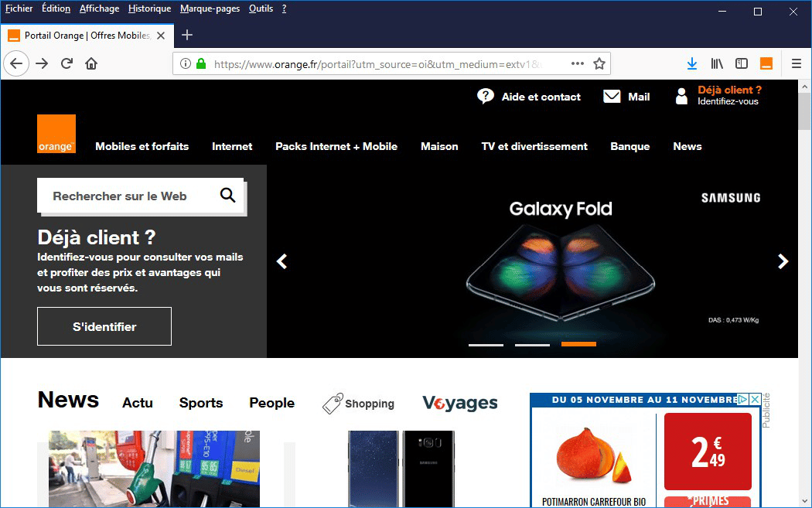Open page actions three-dot menu
This screenshot has height=508, width=812.
pyautogui.click(x=577, y=63)
